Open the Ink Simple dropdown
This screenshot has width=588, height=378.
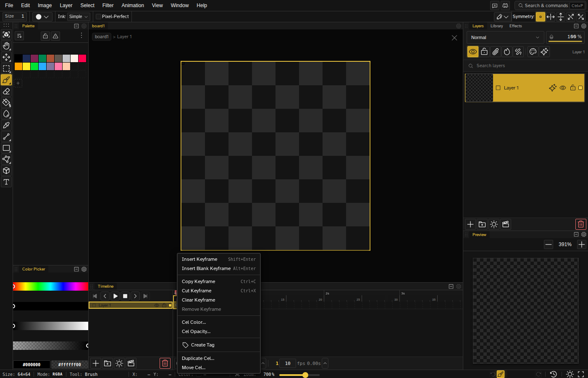point(79,16)
